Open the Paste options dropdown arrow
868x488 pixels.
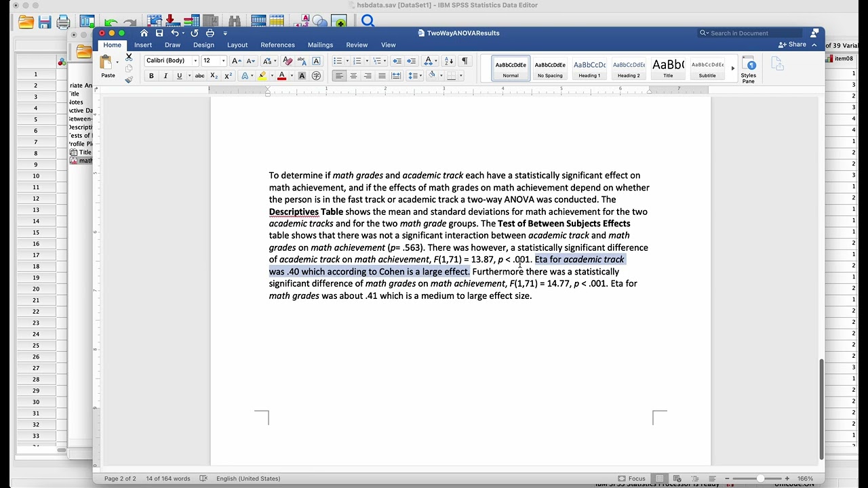tap(117, 62)
